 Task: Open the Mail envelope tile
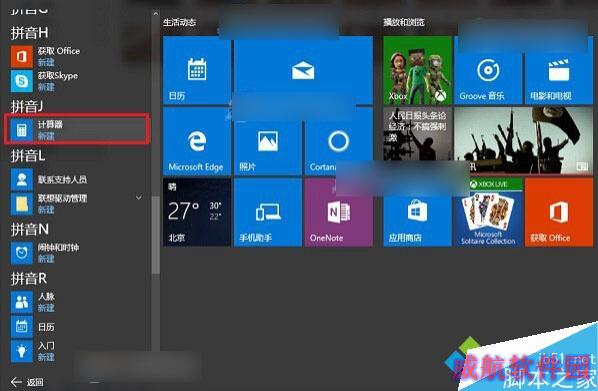(303, 70)
